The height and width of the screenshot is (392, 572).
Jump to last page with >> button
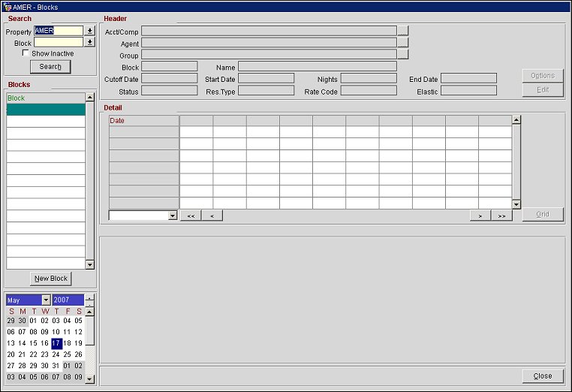click(501, 216)
